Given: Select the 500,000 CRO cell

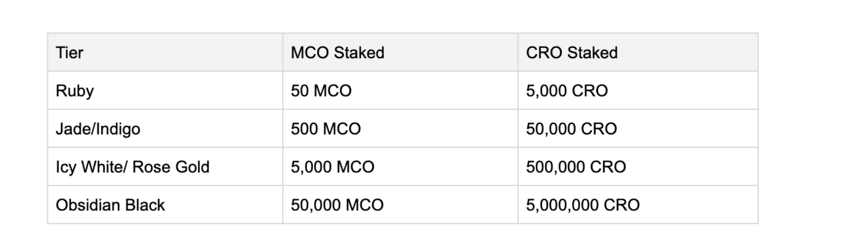Looking at the screenshot, I should [638, 167].
